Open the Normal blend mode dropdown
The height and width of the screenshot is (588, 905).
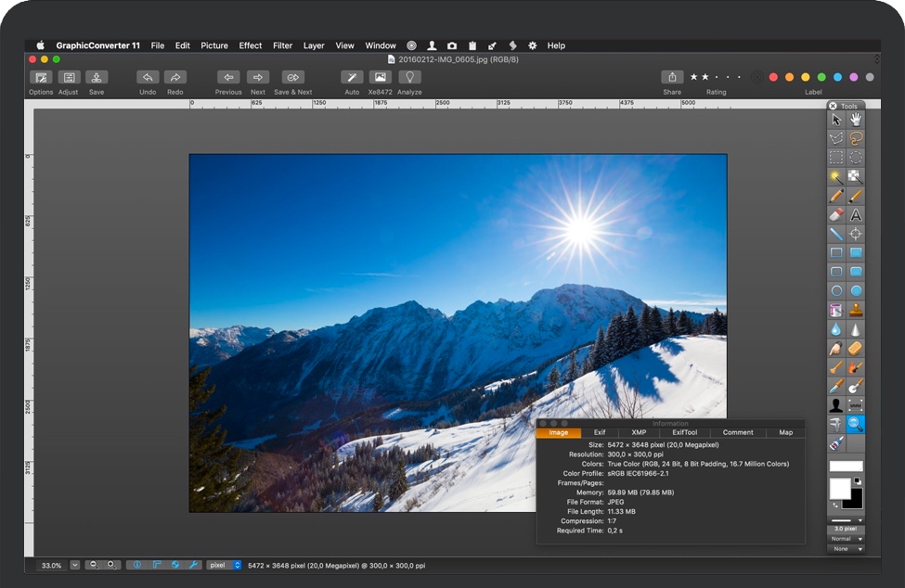847,539
